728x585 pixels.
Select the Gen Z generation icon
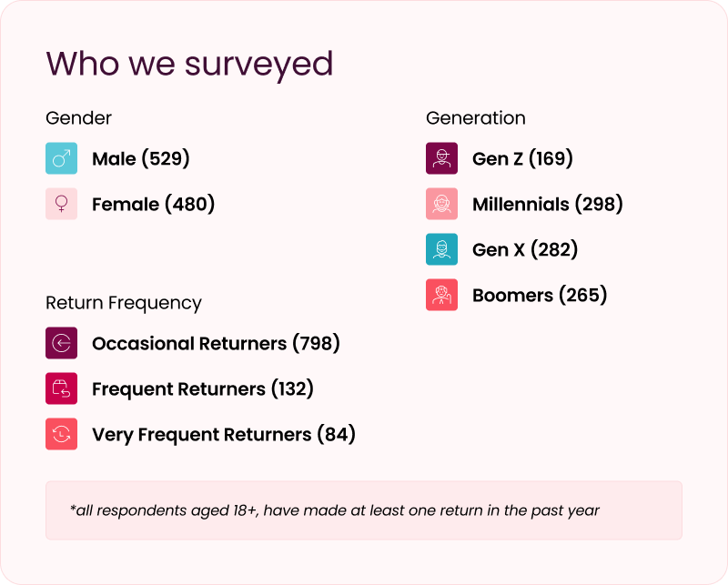pyautogui.click(x=441, y=159)
